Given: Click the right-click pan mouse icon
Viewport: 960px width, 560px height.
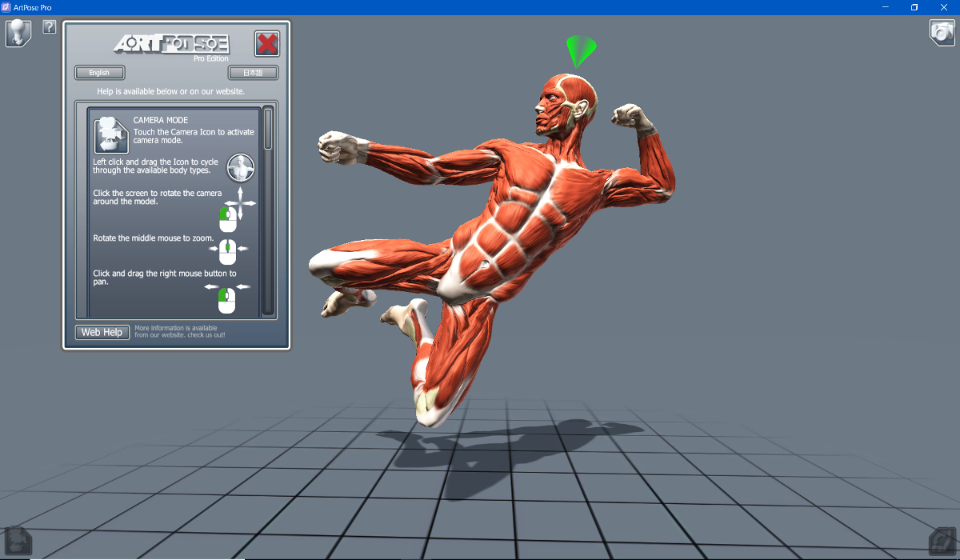Looking at the screenshot, I should (x=226, y=300).
